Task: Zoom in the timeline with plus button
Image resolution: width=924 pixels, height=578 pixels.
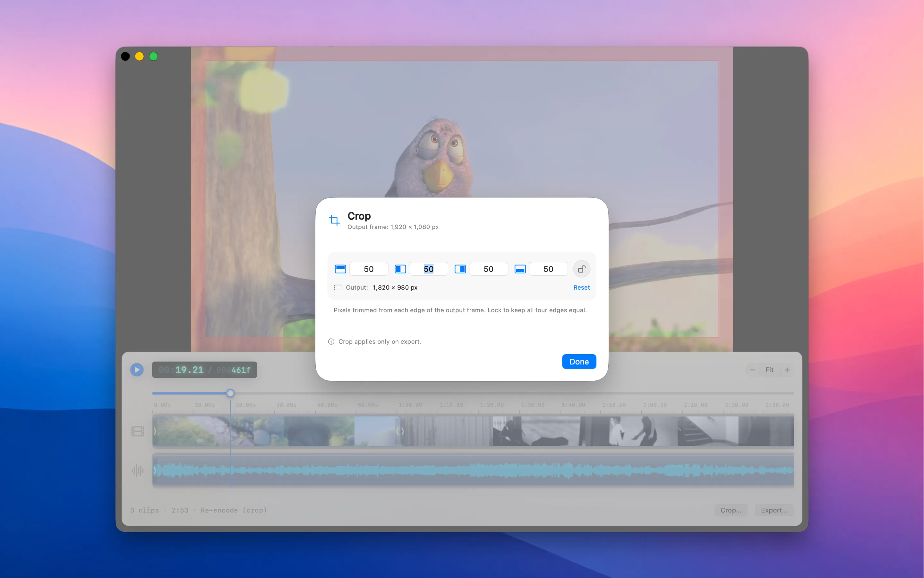Action: tap(787, 370)
